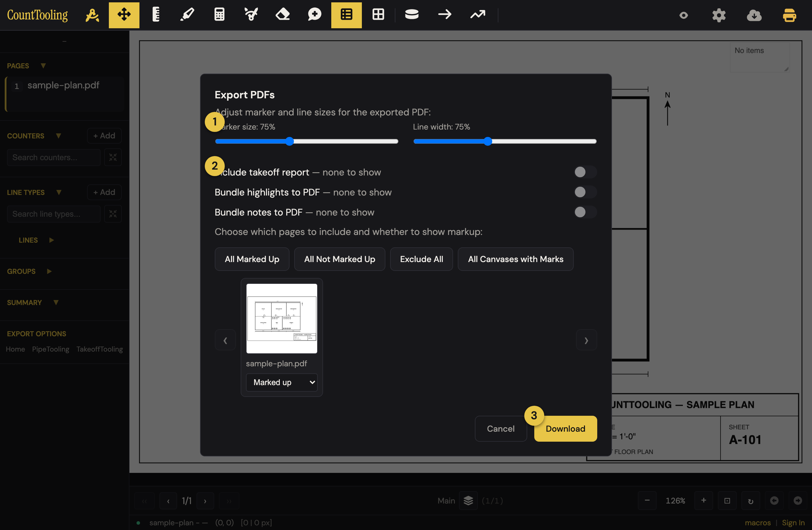This screenshot has height=530, width=812.
Task: Adjust the Line width slider
Action: [x=505, y=141]
